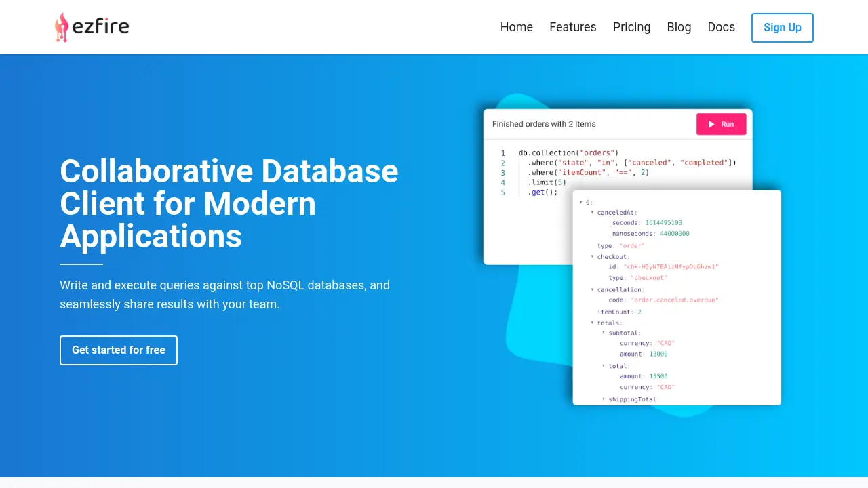This screenshot has height=488, width=868.
Task: Click the checkout id value string
Action: (671, 267)
